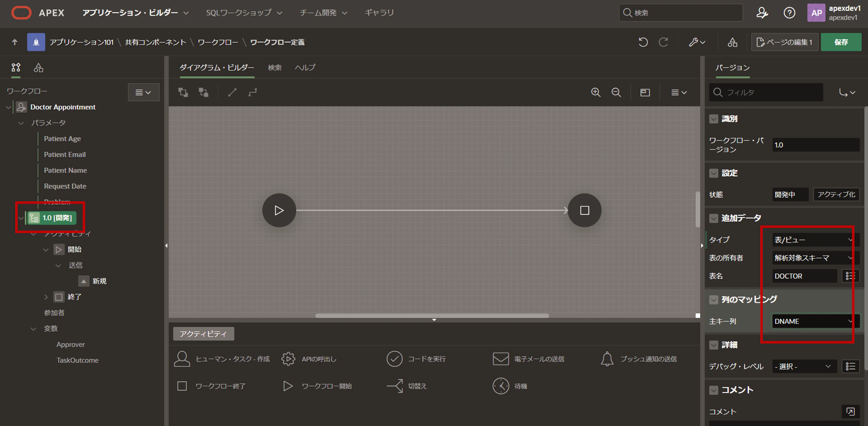
Task: Open the 主キー列 dropdown showing DNAME
Action: coord(812,321)
